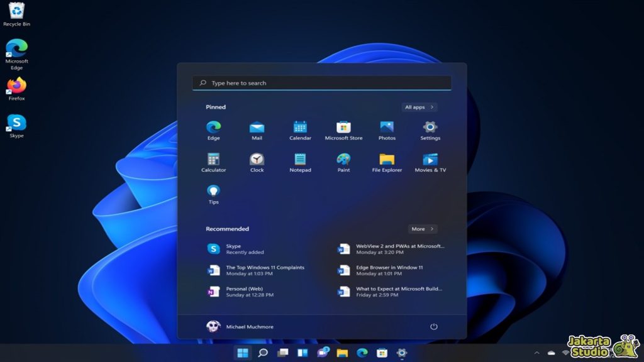
Task: Open the Settings gear on the taskbar
Action: (402, 353)
